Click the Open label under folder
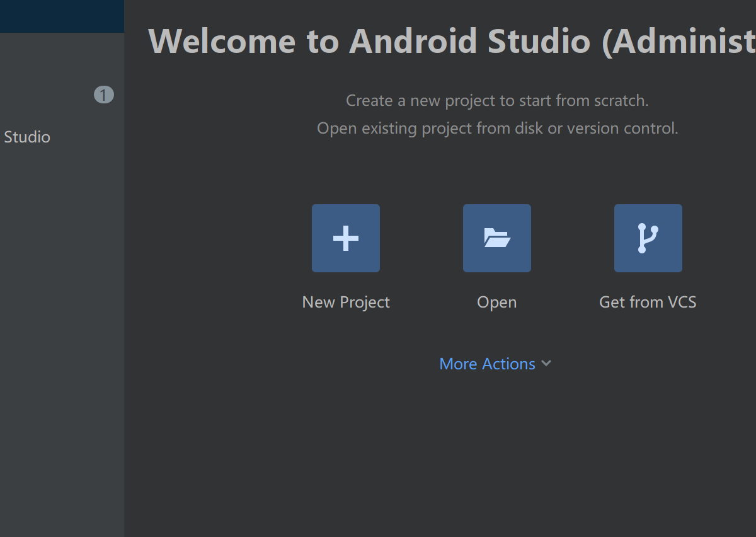The height and width of the screenshot is (537, 756). tap(497, 303)
